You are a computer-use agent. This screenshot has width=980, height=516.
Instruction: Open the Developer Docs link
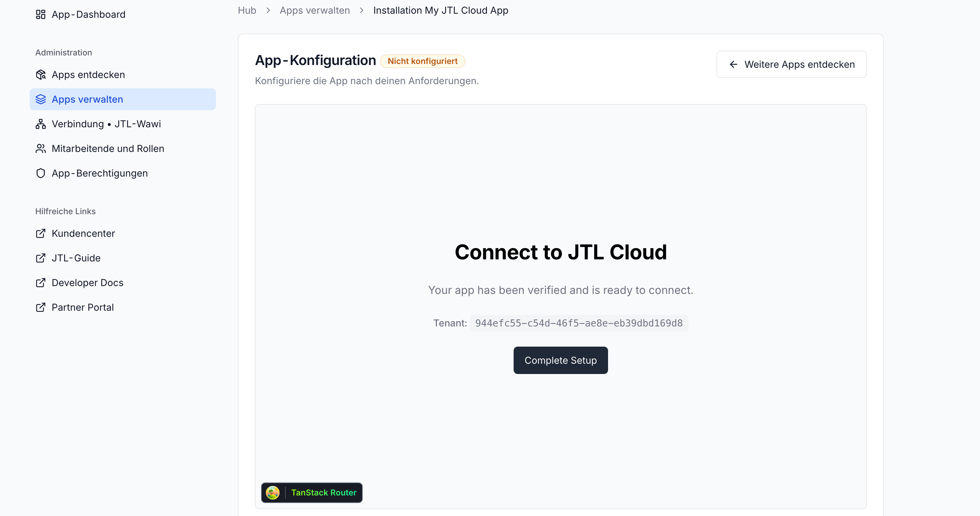click(x=122, y=283)
